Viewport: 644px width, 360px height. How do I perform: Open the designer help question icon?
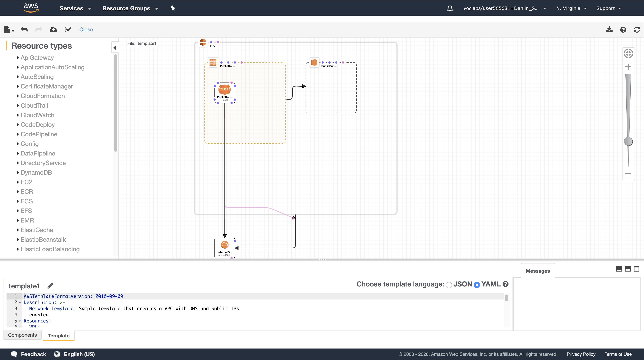623,30
